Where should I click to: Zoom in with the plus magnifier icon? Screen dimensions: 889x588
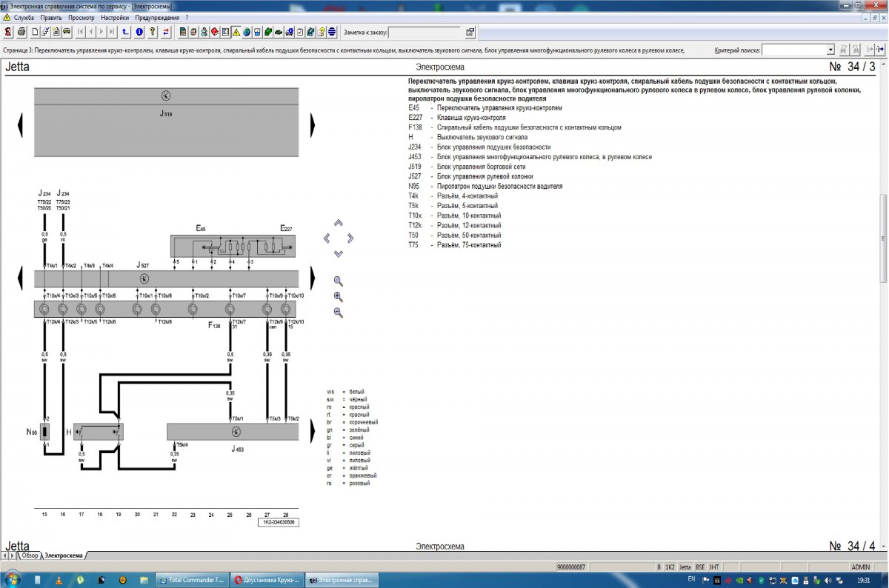pos(339,297)
